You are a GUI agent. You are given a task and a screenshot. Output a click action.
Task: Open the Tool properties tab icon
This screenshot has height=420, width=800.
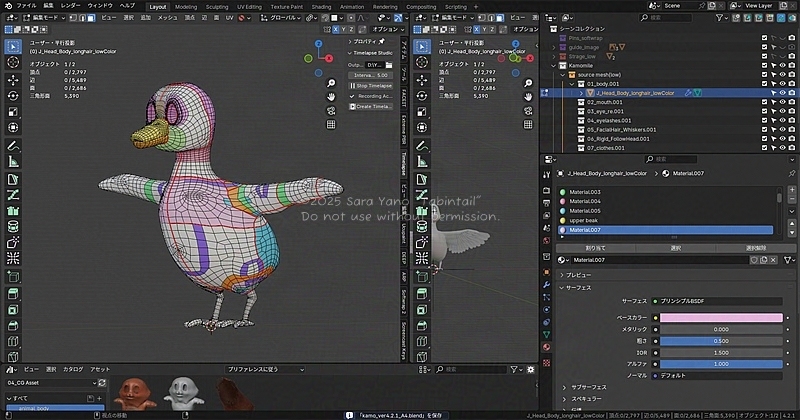(546, 175)
